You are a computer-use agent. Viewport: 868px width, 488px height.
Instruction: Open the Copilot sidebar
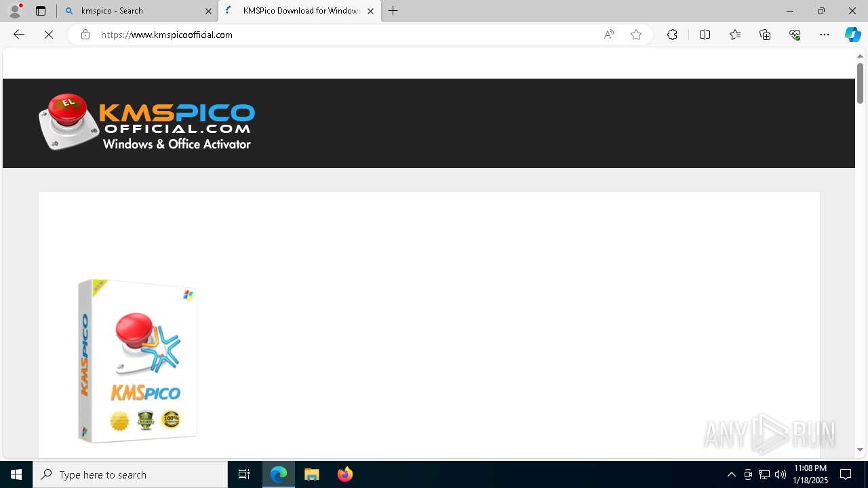852,35
